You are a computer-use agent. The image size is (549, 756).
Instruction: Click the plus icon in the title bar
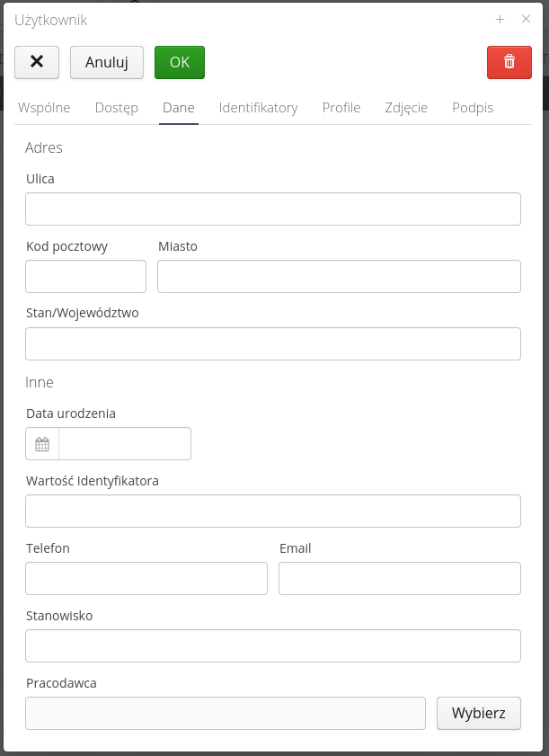click(x=500, y=19)
